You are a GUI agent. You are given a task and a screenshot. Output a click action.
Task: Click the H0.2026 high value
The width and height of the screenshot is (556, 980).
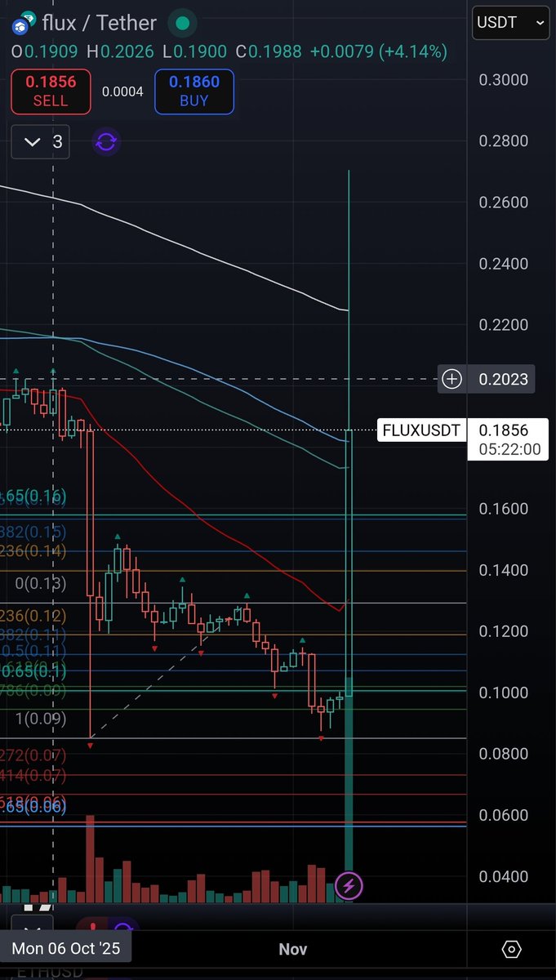pyautogui.click(x=119, y=52)
